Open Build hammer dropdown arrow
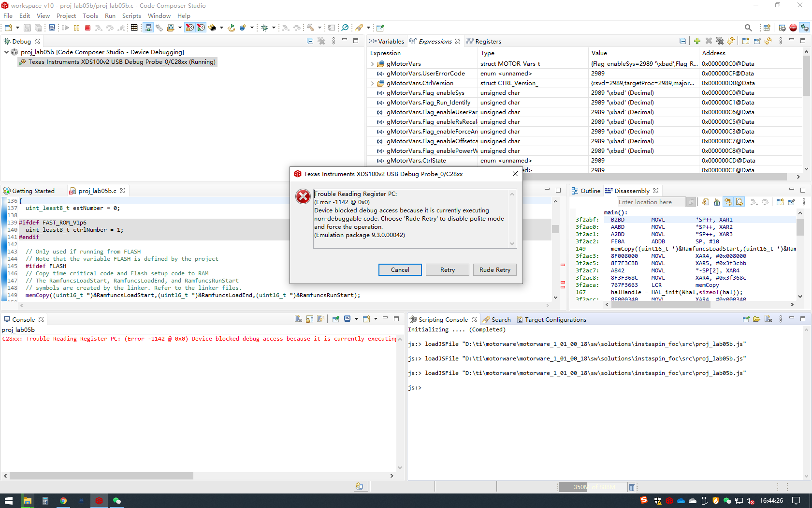This screenshot has width=812, height=508. tap(319, 28)
